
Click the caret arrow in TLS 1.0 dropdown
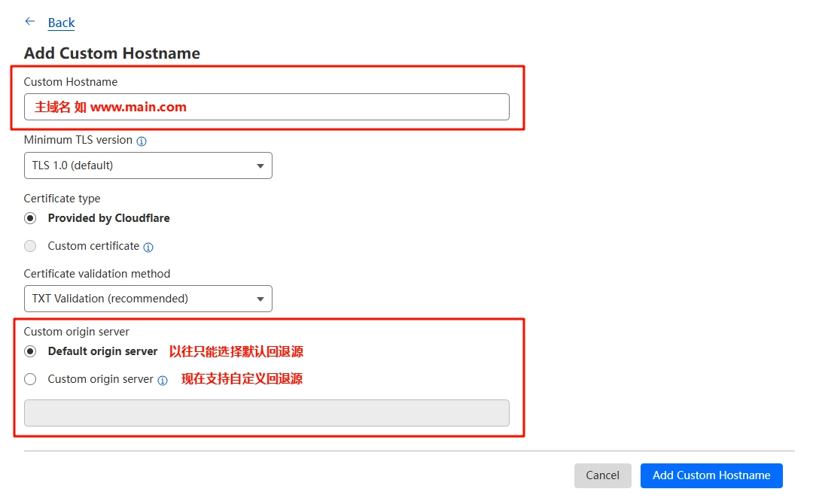(260, 165)
